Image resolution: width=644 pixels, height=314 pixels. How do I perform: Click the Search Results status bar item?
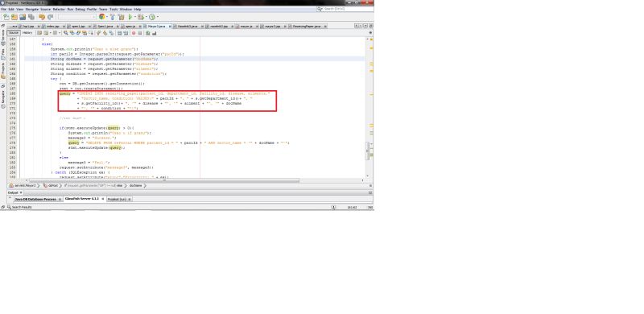pyautogui.click(x=19, y=207)
